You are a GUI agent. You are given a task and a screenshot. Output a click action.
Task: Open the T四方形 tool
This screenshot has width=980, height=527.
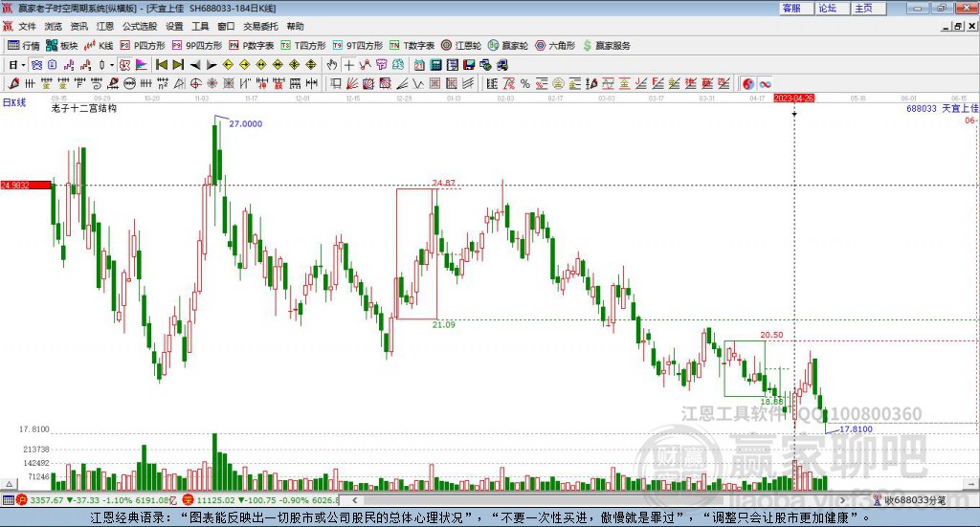point(303,46)
